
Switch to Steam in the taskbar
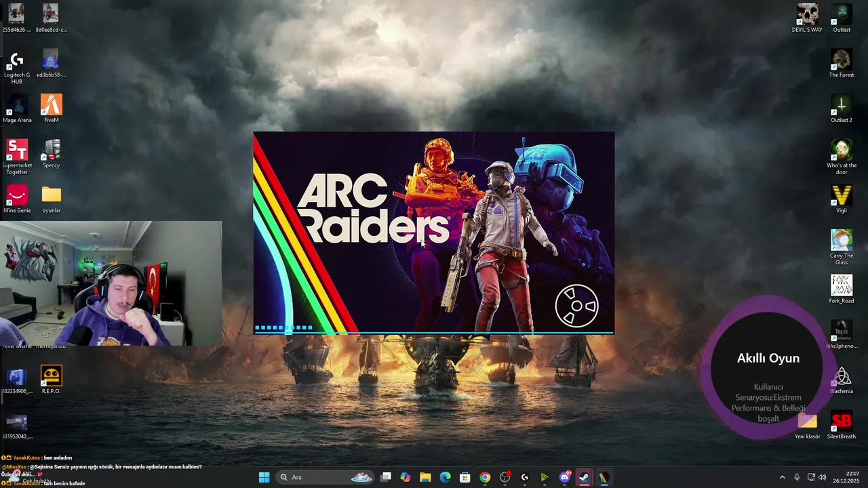(x=584, y=477)
